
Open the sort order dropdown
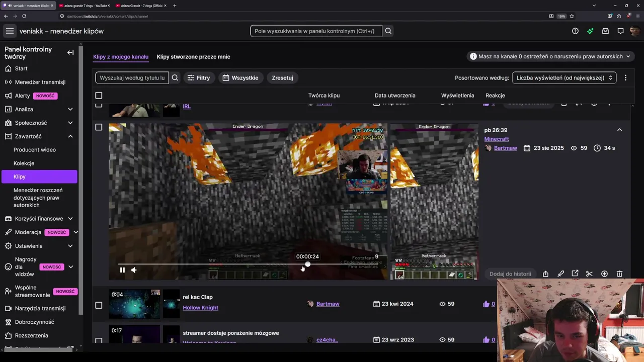[x=564, y=78]
